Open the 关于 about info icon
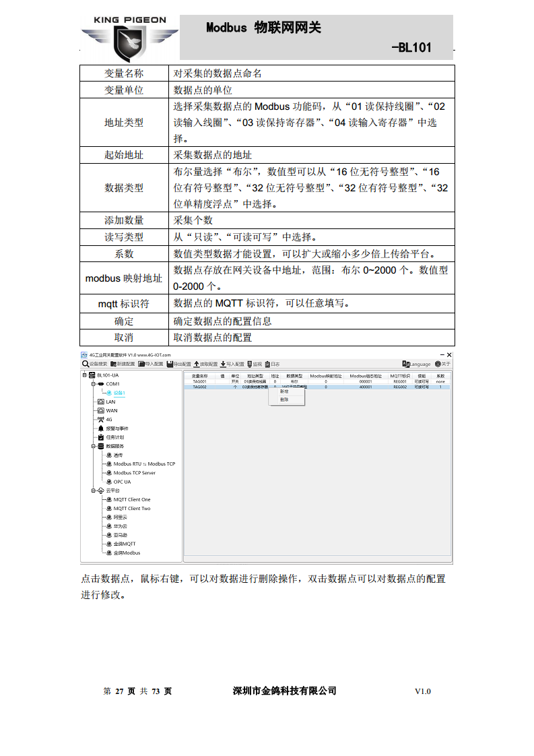The width and height of the screenshot is (534, 756). tap(438, 364)
